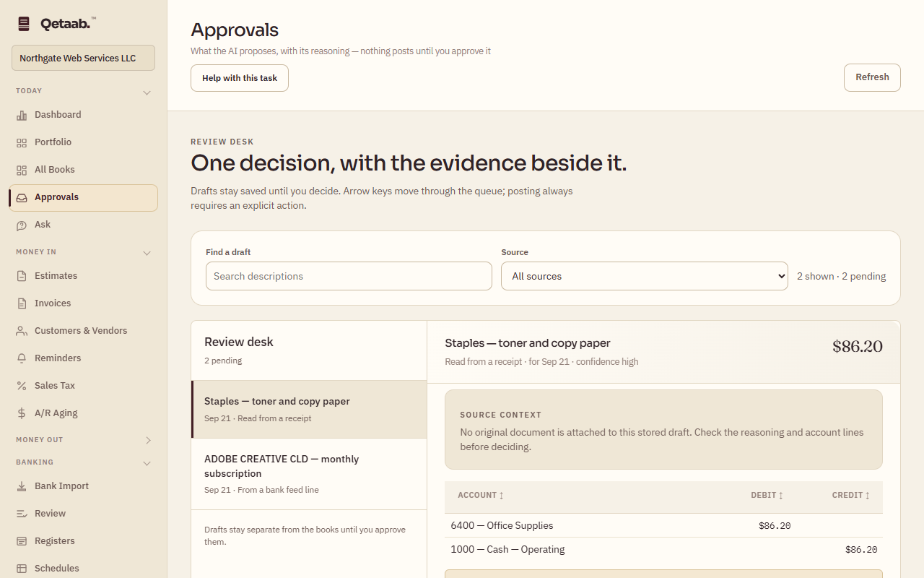This screenshot has height=578, width=924.
Task: Expand the MONEY OUT section chevron
Action: (x=148, y=440)
